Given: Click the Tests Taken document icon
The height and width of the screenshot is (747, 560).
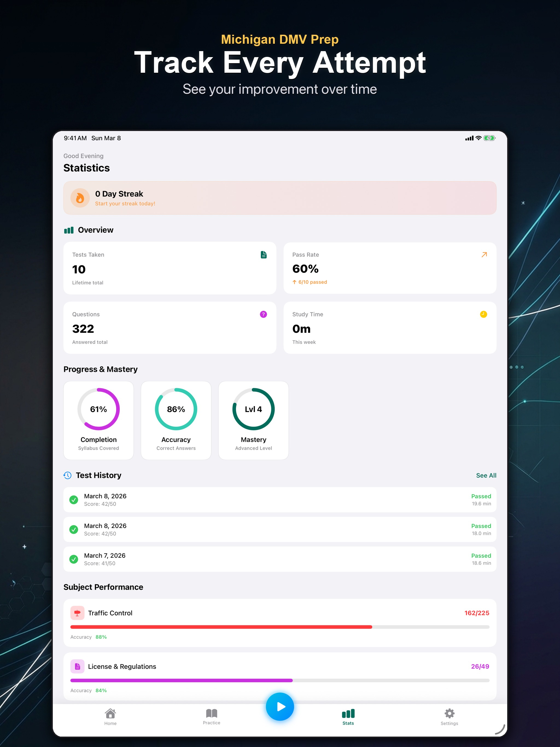Looking at the screenshot, I should 264,255.
